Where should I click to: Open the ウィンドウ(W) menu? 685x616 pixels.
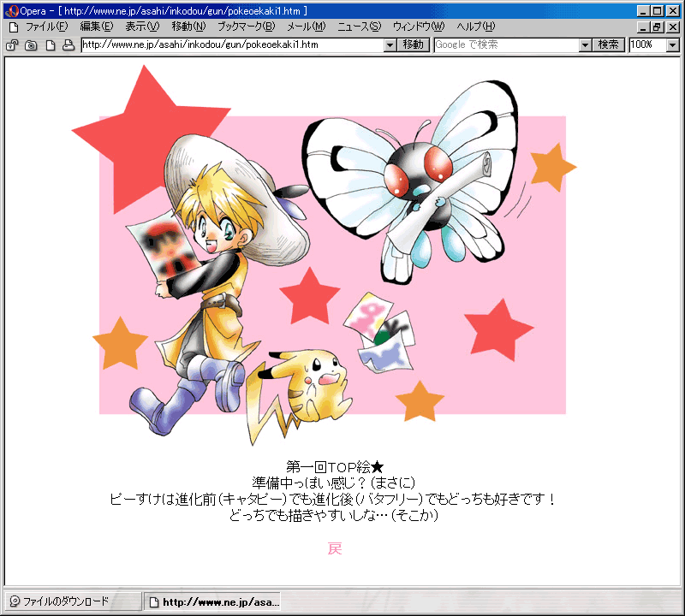point(419,27)
